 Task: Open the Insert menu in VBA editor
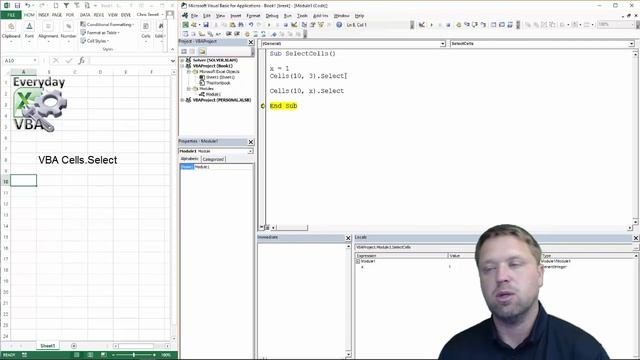coord(236,16)
